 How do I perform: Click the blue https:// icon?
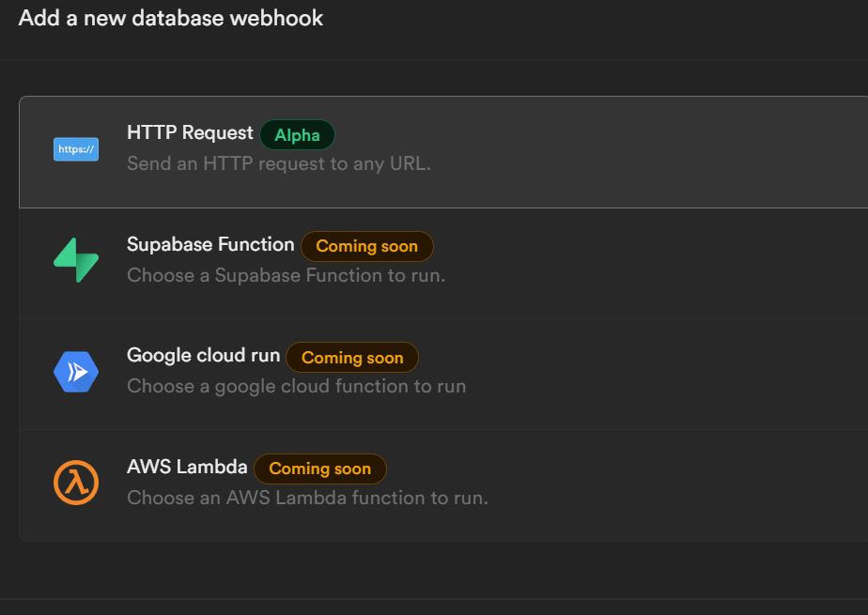(x=76, y=148)
